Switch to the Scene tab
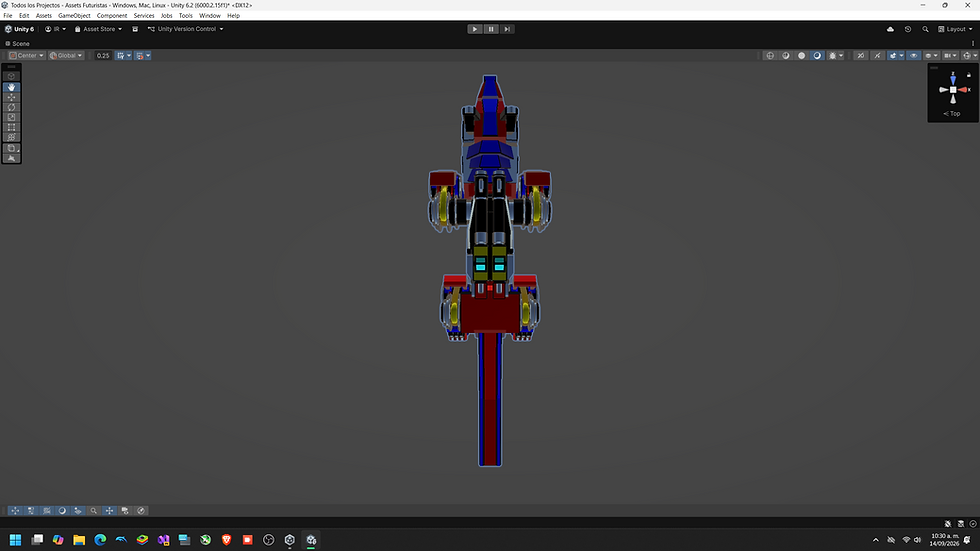This screenshot has height=551, width=980. coord(17,44)
